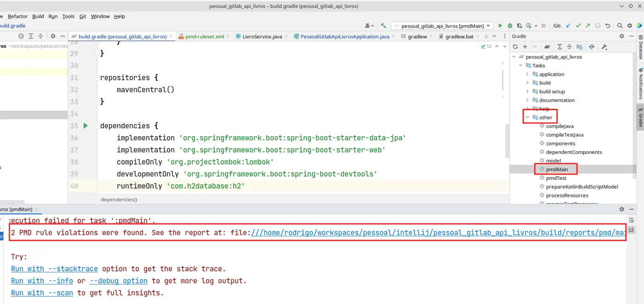
Task: Click the Run with --scan link
Action: coord(42,293)
